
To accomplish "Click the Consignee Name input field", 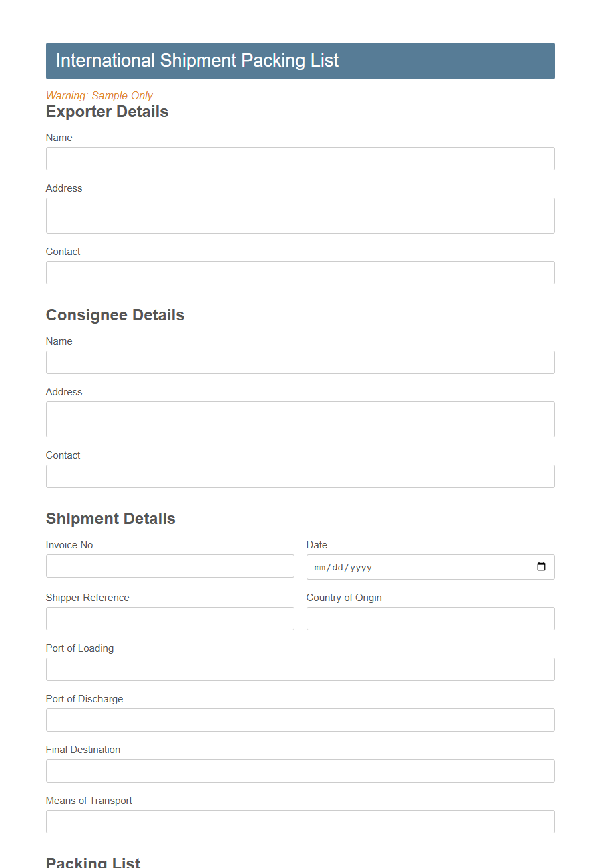I will pyautogui.click(x=300, y=362).
